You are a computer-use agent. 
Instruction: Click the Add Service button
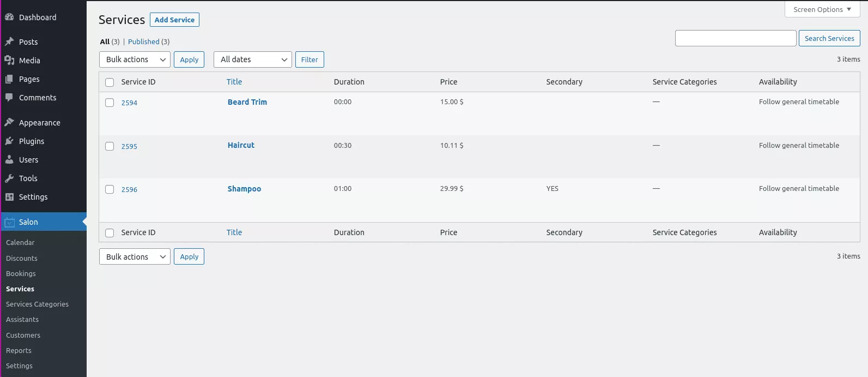174,20
